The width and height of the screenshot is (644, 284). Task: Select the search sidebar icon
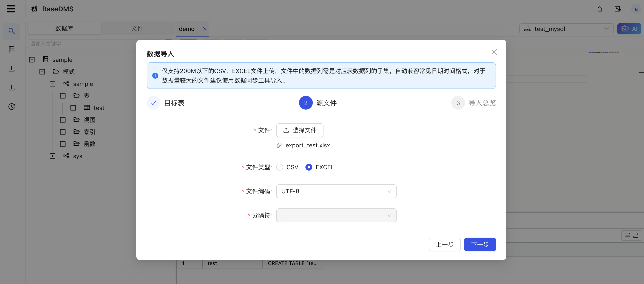pyautogui.click(x=11, y=31)
